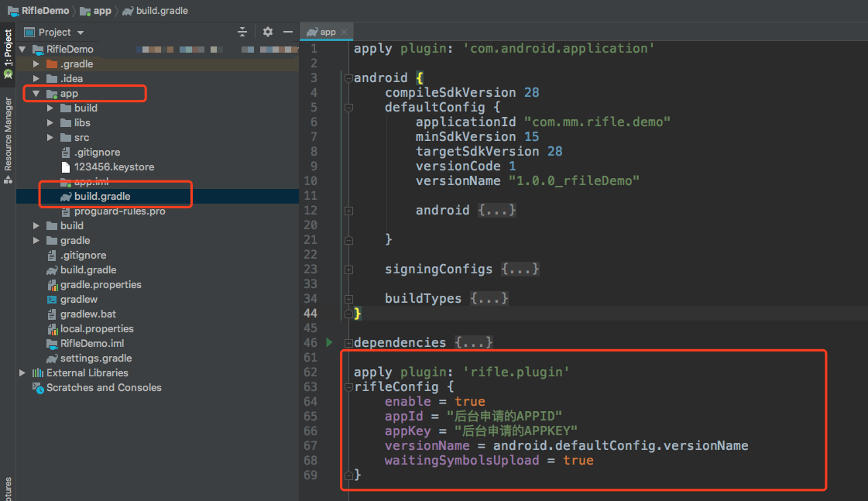Collapse defaultConfig block fold marker
The height and width of the screenshot is (501, 868).
(348, 108)
